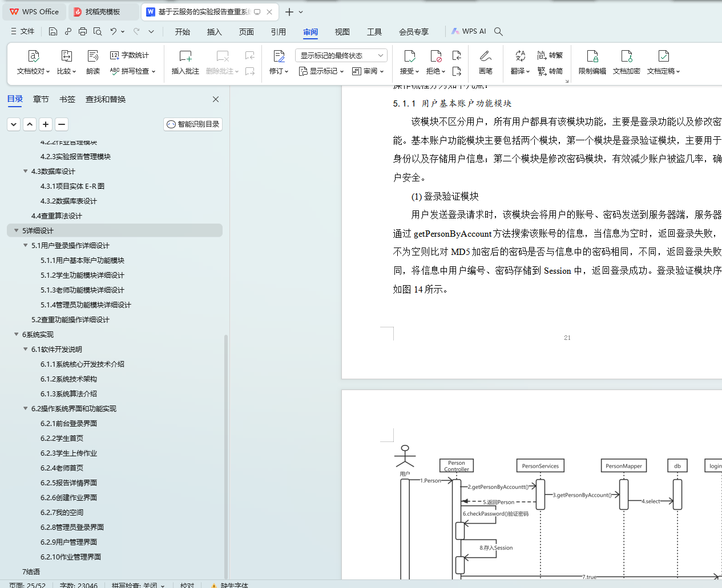
Task: Click the 删除批注 delete comment icon
Action: click(223, 56)
